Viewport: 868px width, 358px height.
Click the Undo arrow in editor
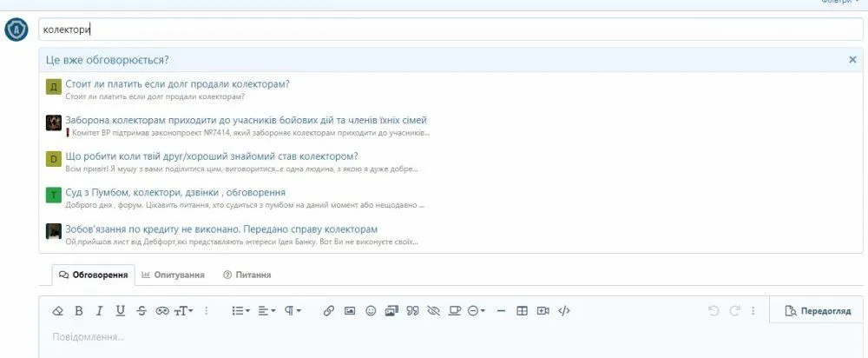(x=713, y=311)
